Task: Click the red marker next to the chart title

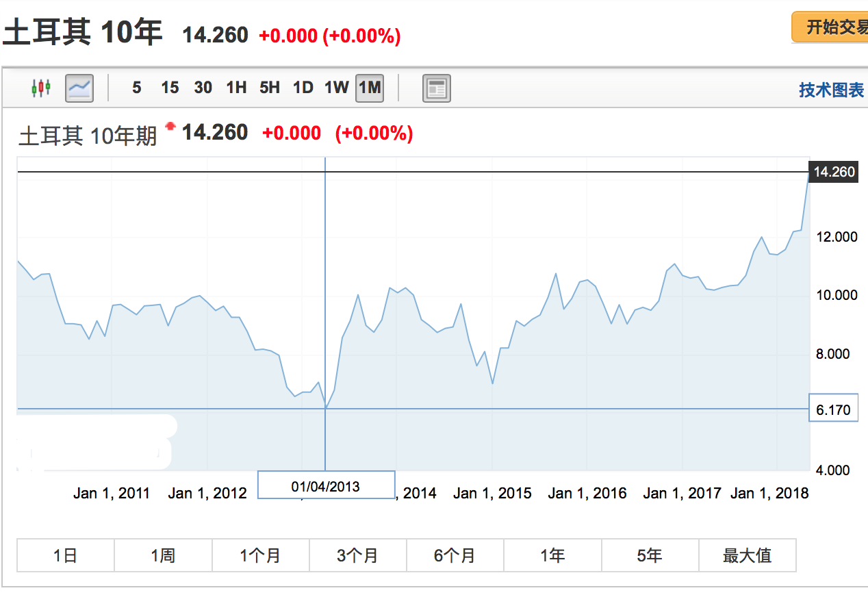Action: coord(170,127)
